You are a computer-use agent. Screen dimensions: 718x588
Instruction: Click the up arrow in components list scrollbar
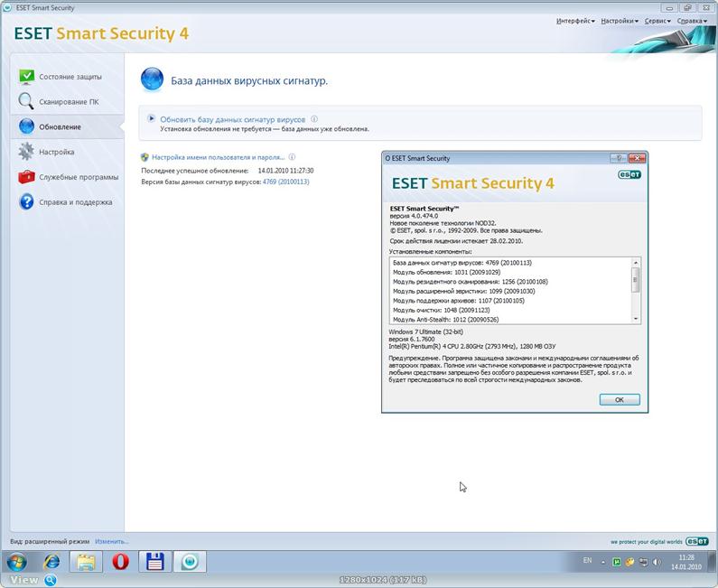click(635, 263)
